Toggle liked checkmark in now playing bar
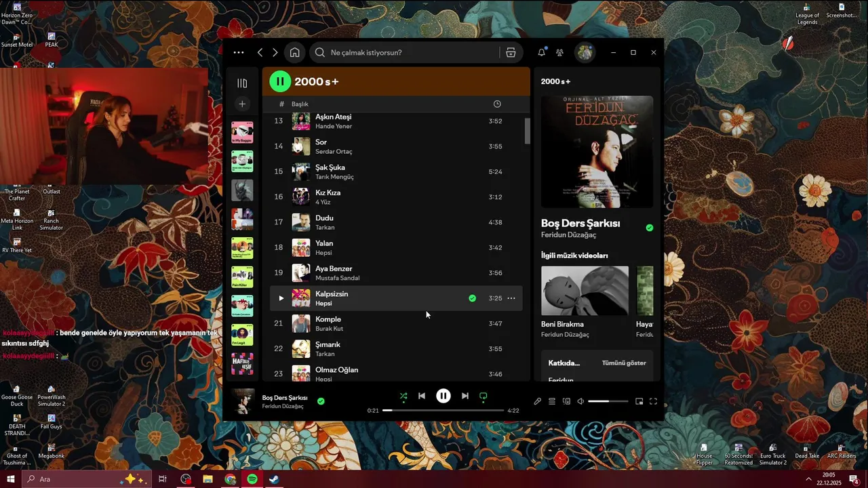Viewport: 868px width, 488px height. 321,401
